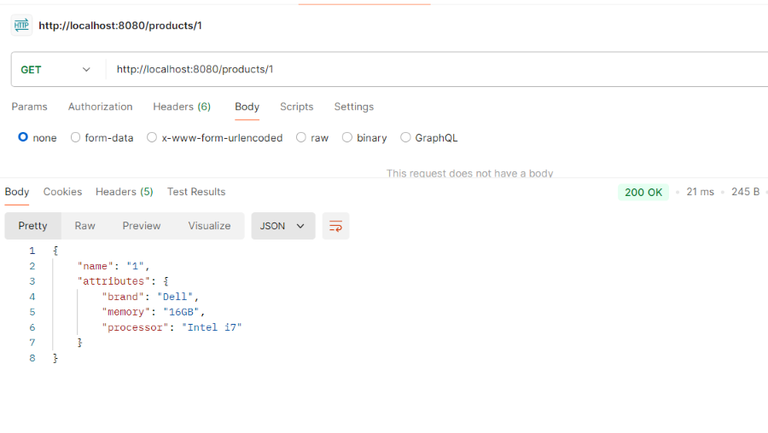Viewport: 768px width, 433px height.
Task: Open the request Params tab
Action: coord(29,107)
